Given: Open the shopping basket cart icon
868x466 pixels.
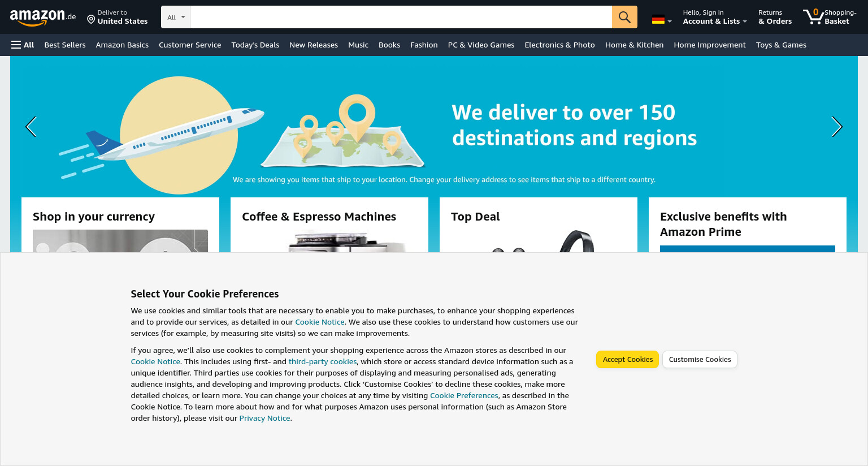Looking at the screenshot, I should (830, 17).
